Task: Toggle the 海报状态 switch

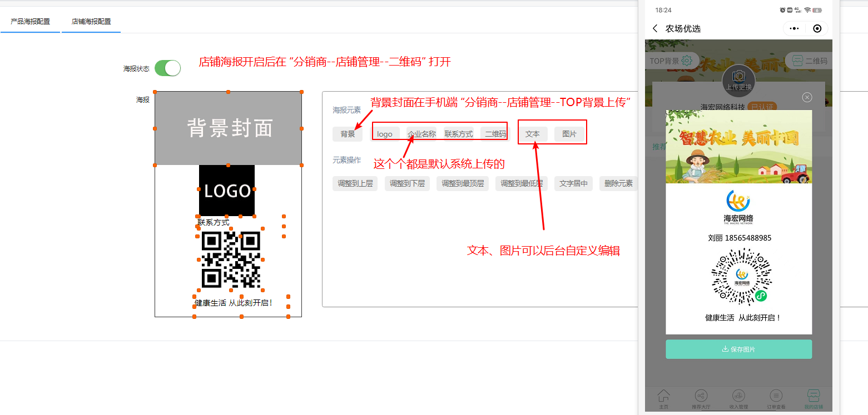Action: pos(167,68)
